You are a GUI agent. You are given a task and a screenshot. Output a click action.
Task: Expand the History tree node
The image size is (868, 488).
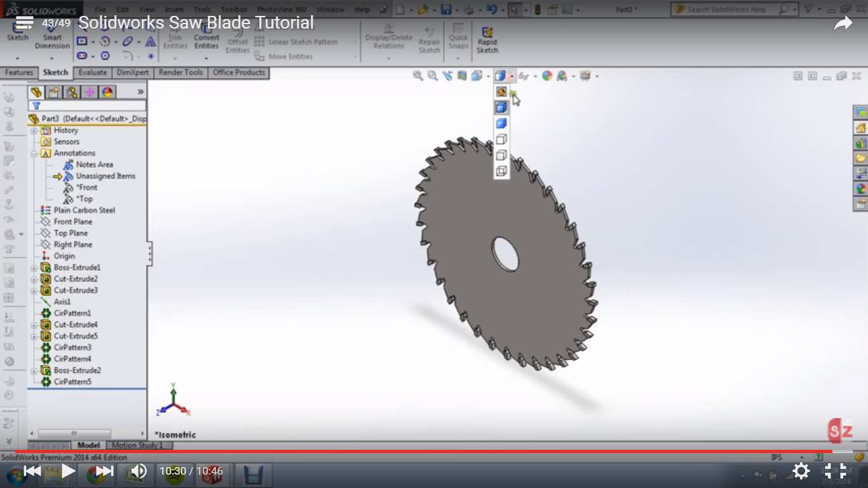point(34,130)
